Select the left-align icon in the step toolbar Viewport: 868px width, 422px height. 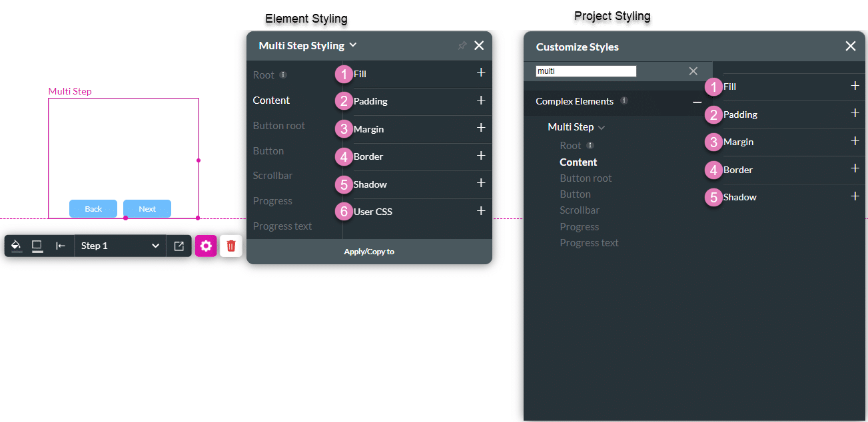60,246
